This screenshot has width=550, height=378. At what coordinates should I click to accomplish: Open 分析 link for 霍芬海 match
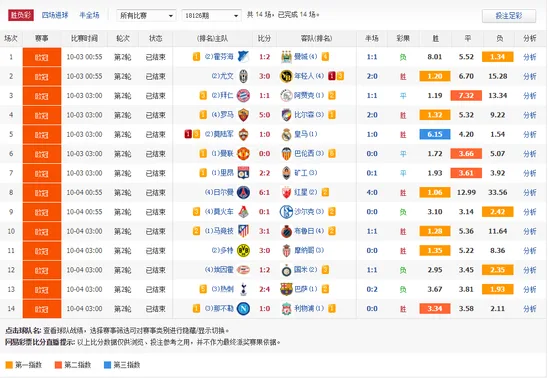[x=530, y=57]
